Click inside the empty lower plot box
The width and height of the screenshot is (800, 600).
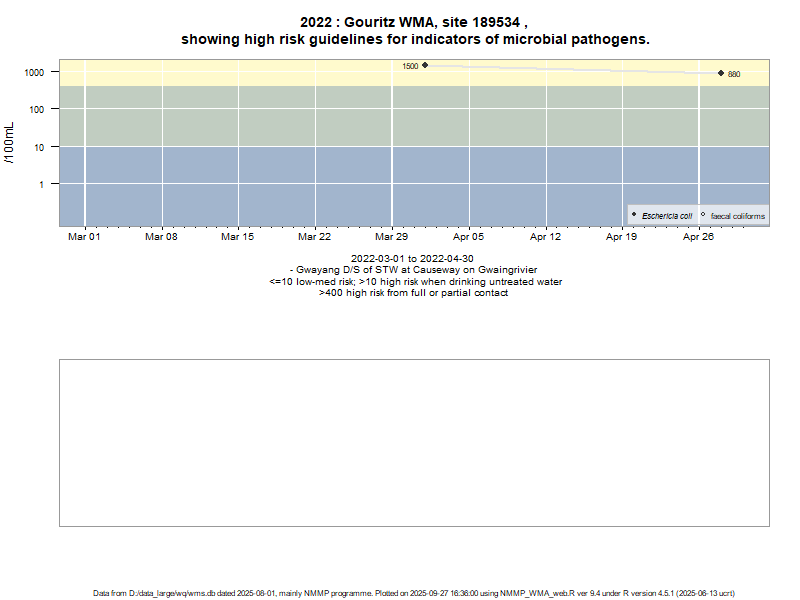pos(414,442)
